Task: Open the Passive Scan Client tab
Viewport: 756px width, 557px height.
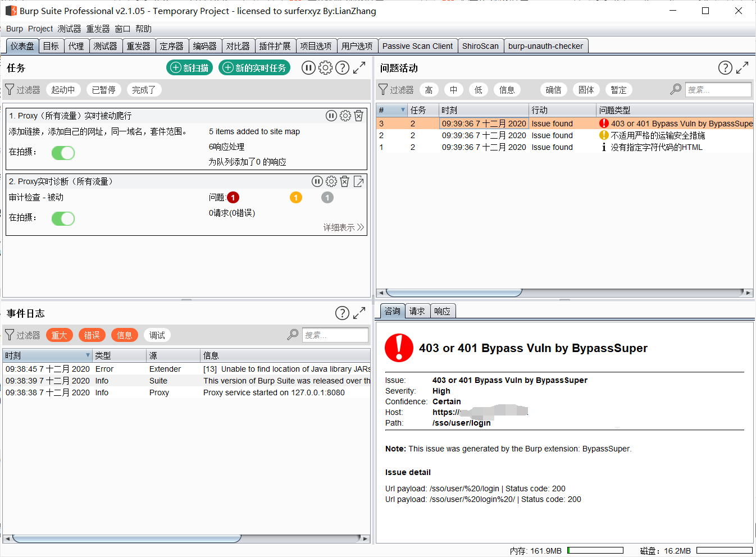Action: click(x=417, y=46)
